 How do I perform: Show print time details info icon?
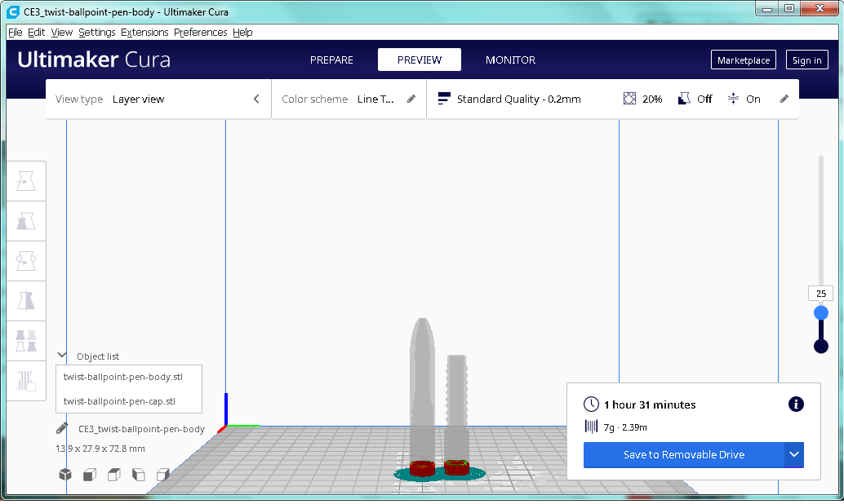click(x=796, y=404)
